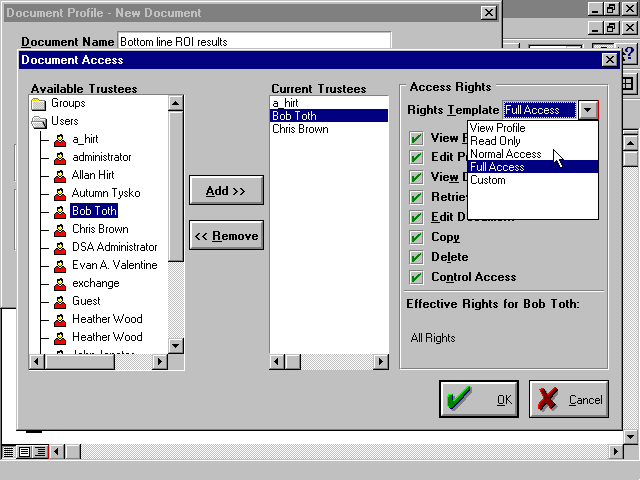Screen dimensions: 640x480
Task: Click the Bob Toth user icon in Available Trustees
Action: pos(60,212)
